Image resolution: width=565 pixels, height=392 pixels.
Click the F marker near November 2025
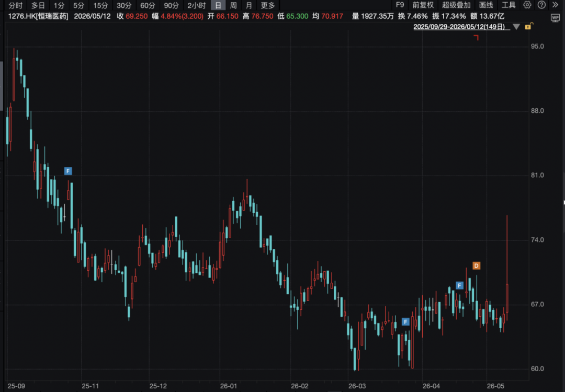point(68,171)
